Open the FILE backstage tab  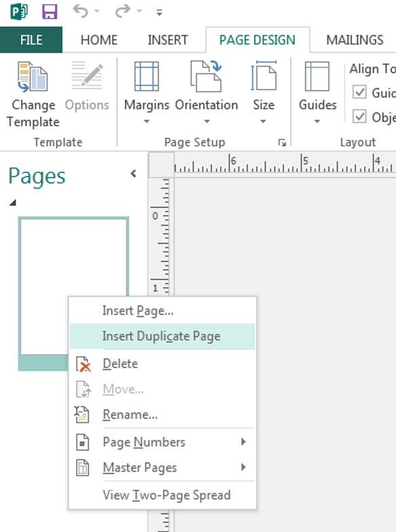pos(31,40)
